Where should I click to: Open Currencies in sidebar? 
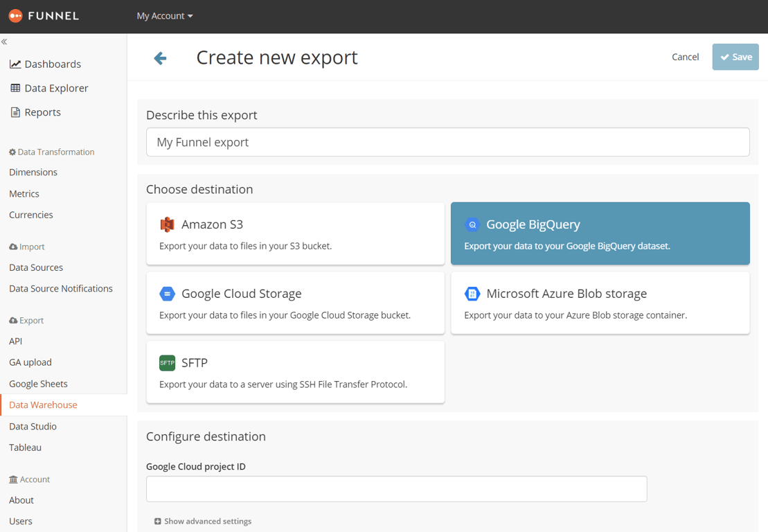[31, 215]
